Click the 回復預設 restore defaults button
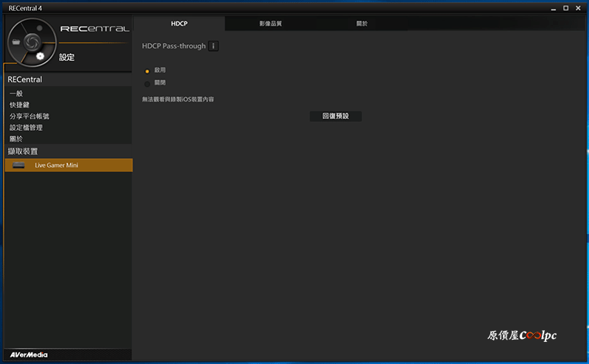The width and height of the screenshot is (589, 364). pos(336,116)
